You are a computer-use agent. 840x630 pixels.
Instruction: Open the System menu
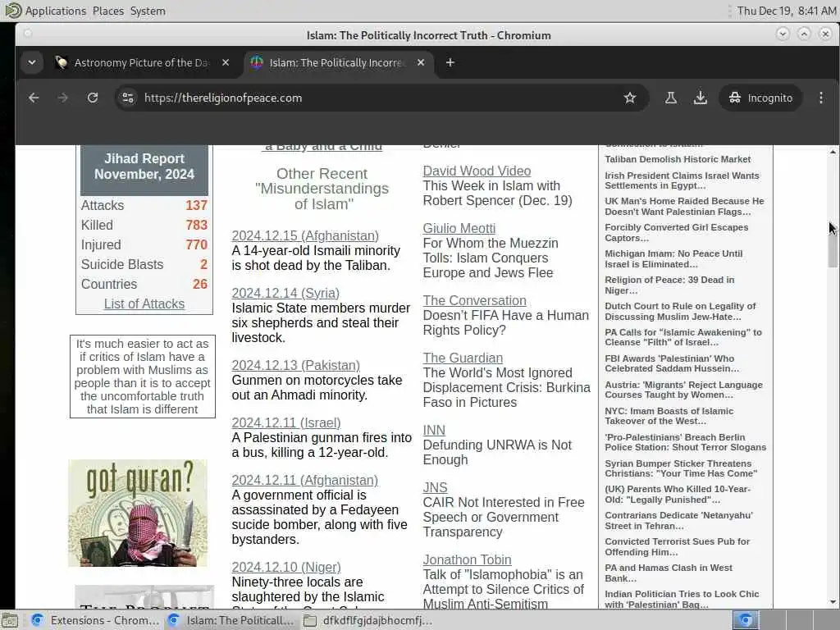pos(148,11)
